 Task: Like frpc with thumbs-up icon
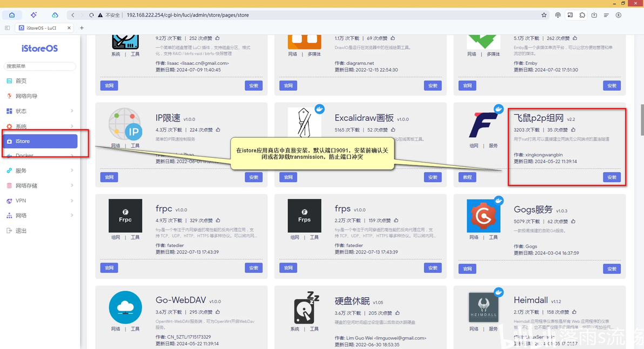218,220
